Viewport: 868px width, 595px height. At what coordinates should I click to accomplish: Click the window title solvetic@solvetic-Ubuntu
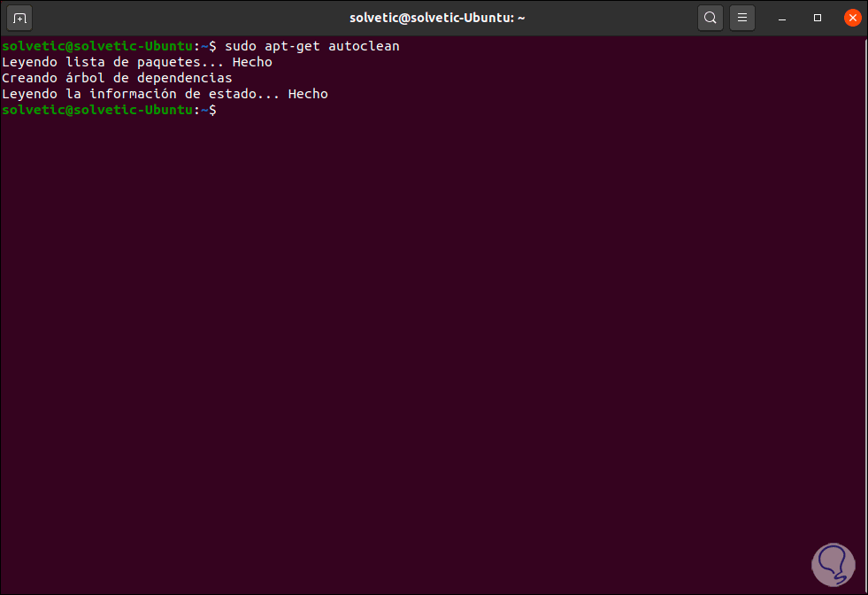point(437,19)
